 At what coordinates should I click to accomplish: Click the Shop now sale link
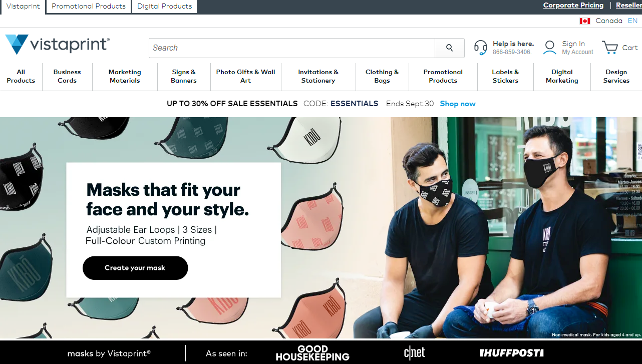[x=458, y=104]
